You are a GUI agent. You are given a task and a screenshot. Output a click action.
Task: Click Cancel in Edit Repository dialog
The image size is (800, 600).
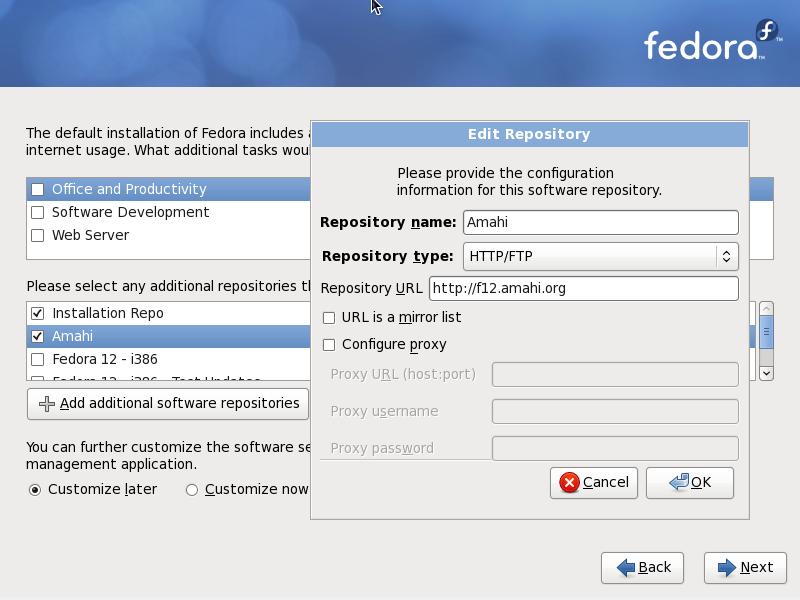pos(594,483)
